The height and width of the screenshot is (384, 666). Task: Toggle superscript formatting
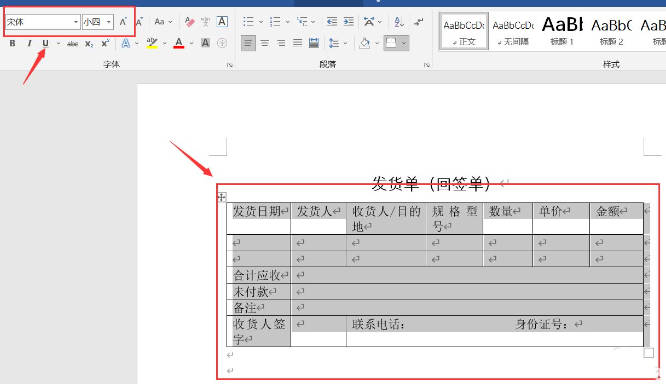click(105, 43)
